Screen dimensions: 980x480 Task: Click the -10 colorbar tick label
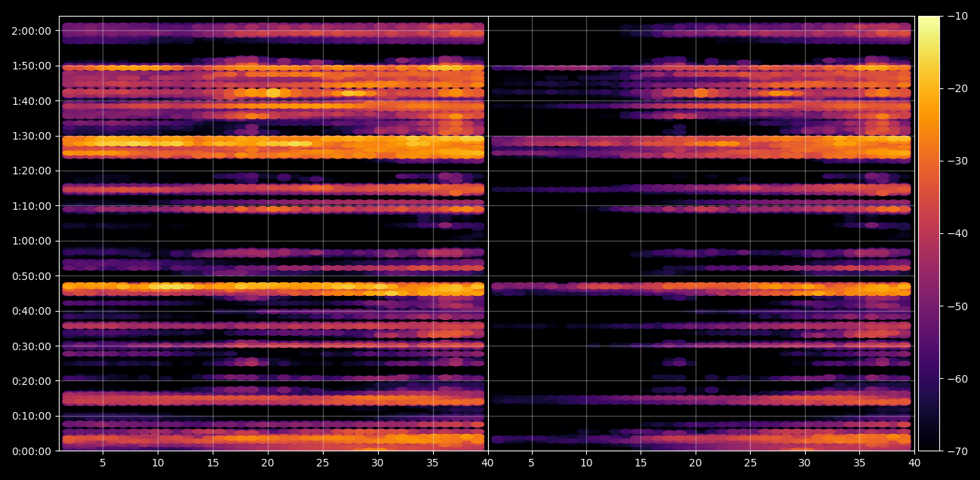(957, 16)
